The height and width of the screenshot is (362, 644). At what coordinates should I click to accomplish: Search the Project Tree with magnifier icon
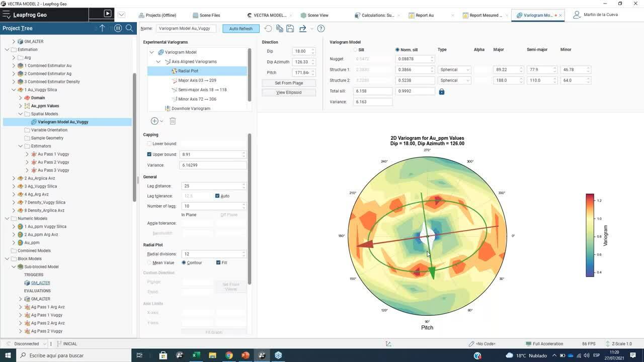129,28
